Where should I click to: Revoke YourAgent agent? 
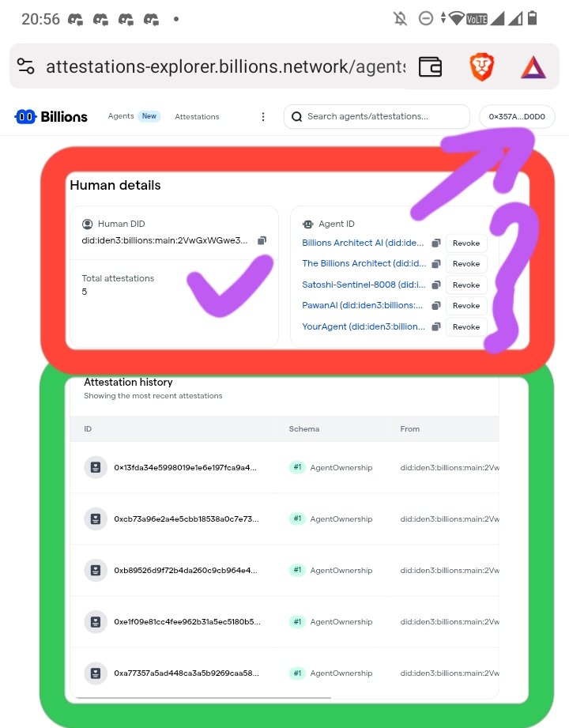(x=466, y=326)
